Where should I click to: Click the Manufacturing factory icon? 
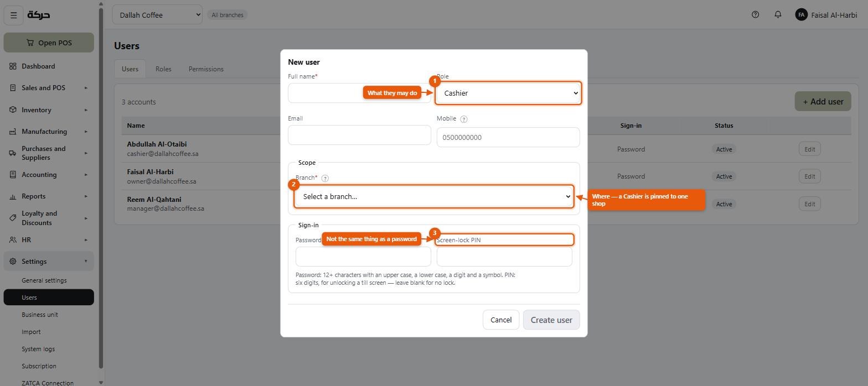(x=13, y=132)
